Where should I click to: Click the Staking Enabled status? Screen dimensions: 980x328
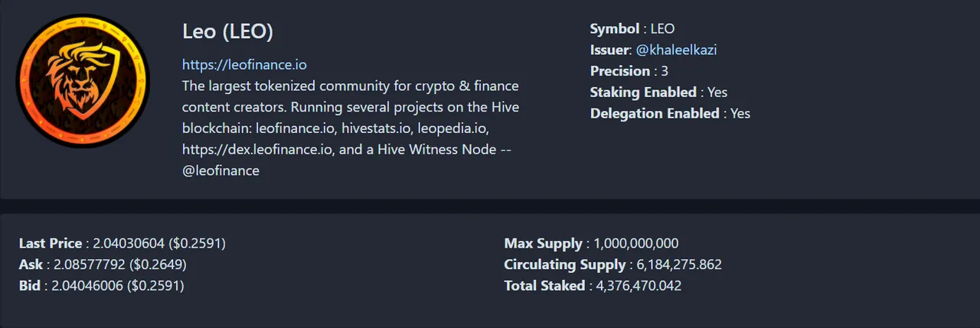[717, 93]
